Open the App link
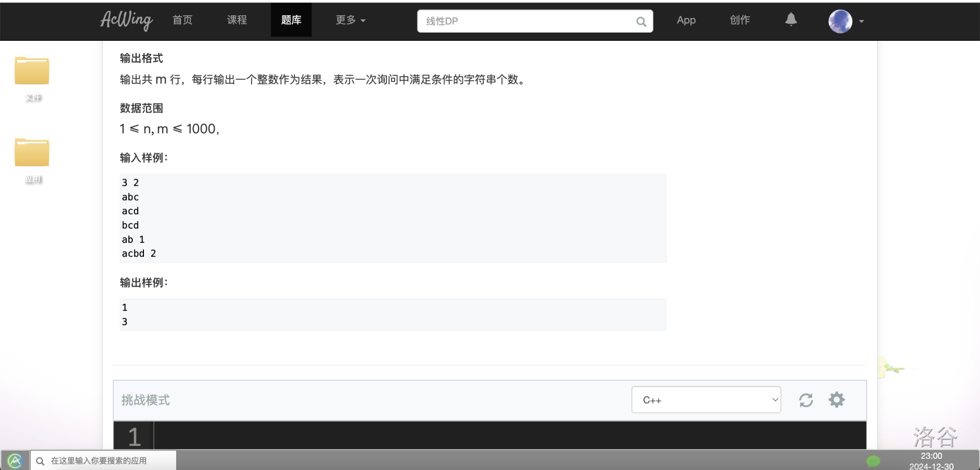Viewport: 980px width, 470px height. 686,20
